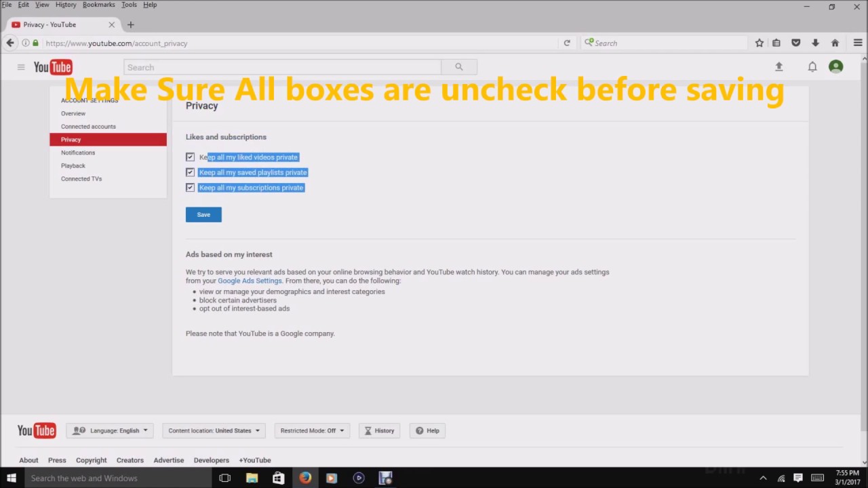Viewport: 868px width, 488px height.
Task: Open the Advertise footer link
Action: [x=169, y=460]
